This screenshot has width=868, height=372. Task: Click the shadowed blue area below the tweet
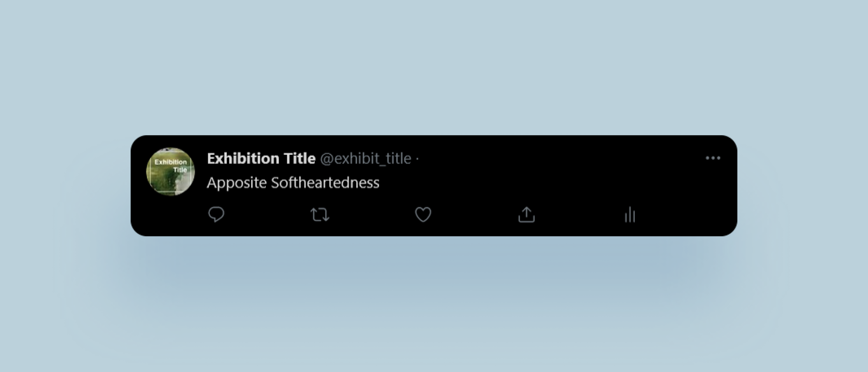coord(434,270)
